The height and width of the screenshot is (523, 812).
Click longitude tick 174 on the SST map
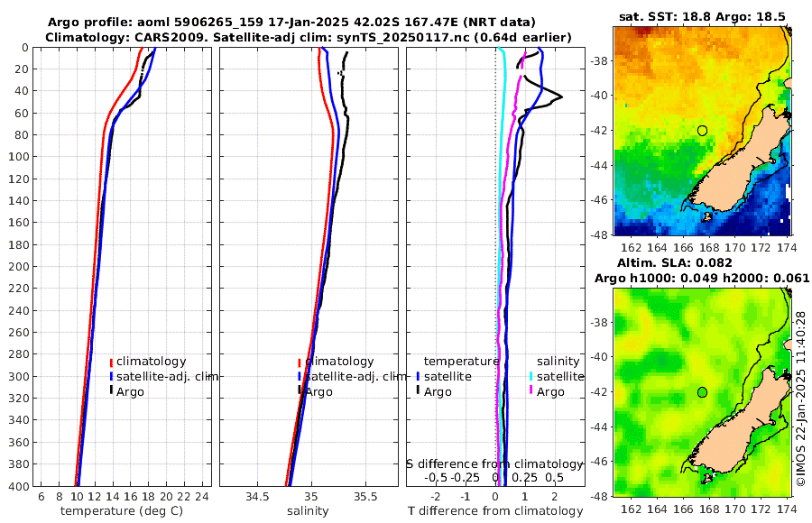pyautogui.click(x=787, y=247)
